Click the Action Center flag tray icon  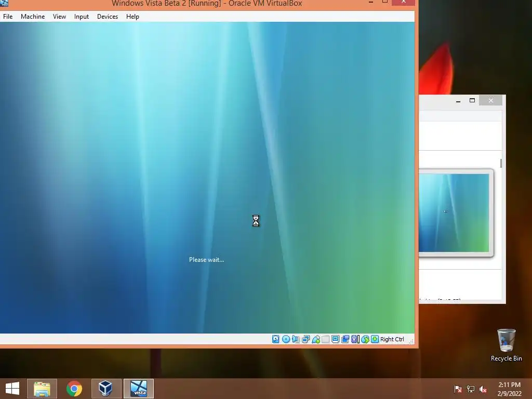point(458,389)
